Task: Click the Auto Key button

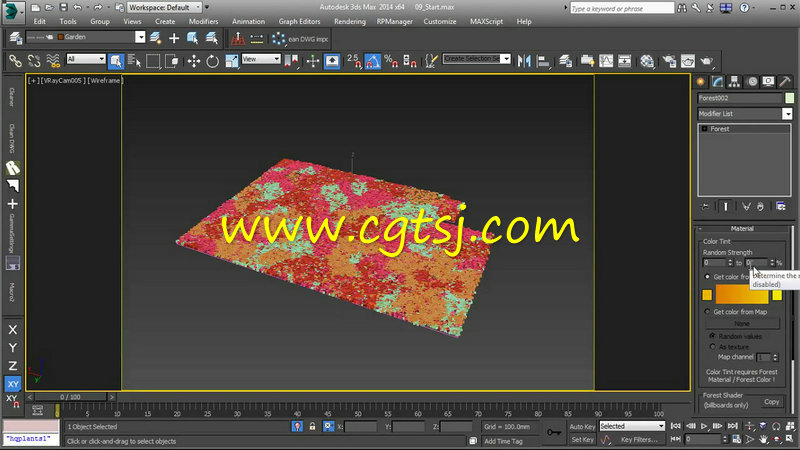Action: [x=582, y=427]
